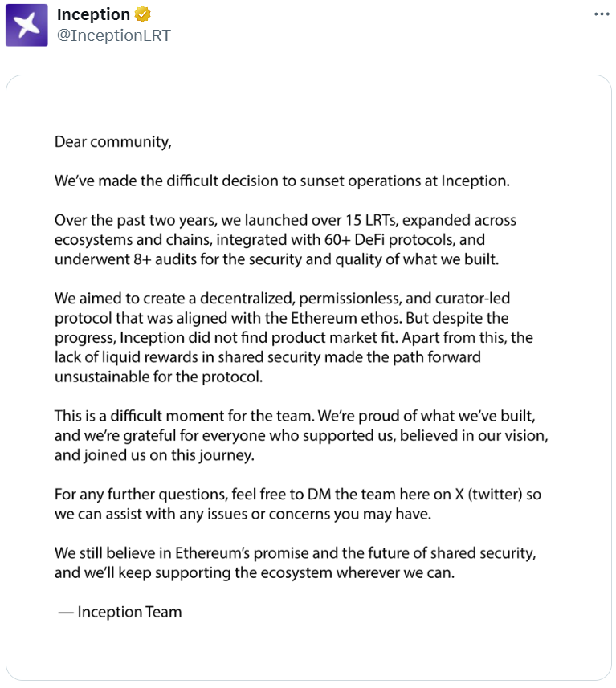Viewport: 616px width, 688px height.
Task: Click the 'Dear community,' greeting line
Action: (113, 142)
